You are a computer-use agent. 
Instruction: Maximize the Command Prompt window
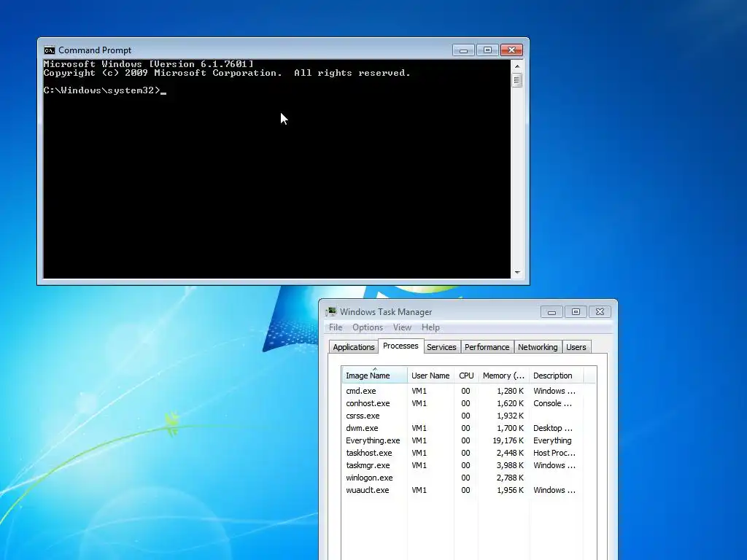(487, 50)
